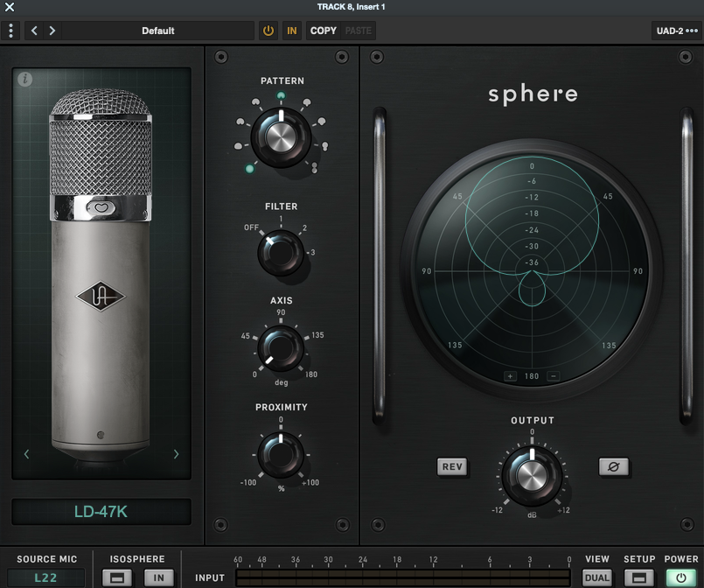This screenshot has width=704, height=588.
Task: Zoom in polar plot with plus
Action: (x=510, y=376)
